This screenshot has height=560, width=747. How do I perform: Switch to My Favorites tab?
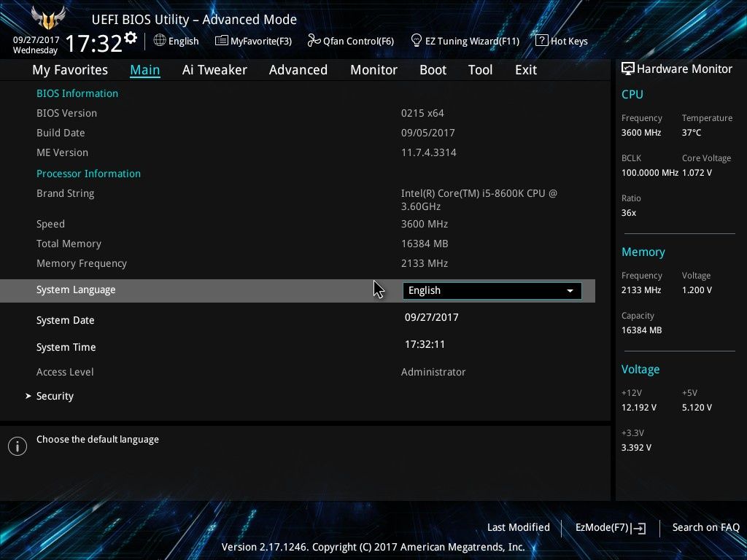(70, 70)
